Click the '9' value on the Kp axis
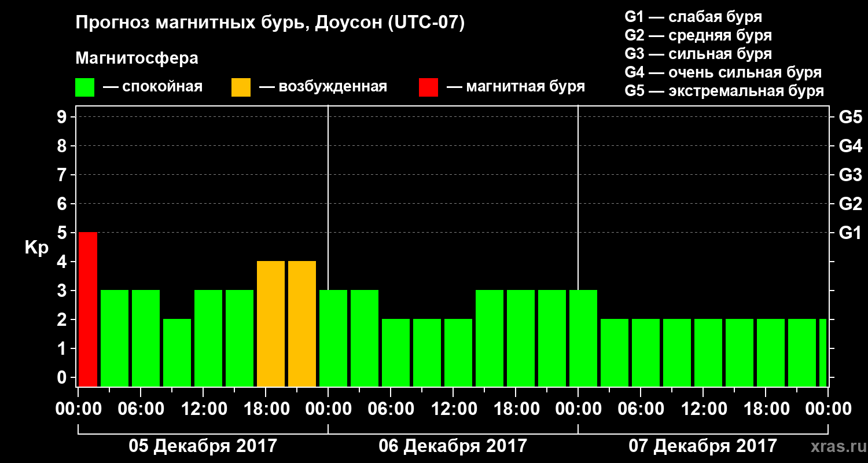The width and height of the screenshot is (868, 463). click(63, 117)
